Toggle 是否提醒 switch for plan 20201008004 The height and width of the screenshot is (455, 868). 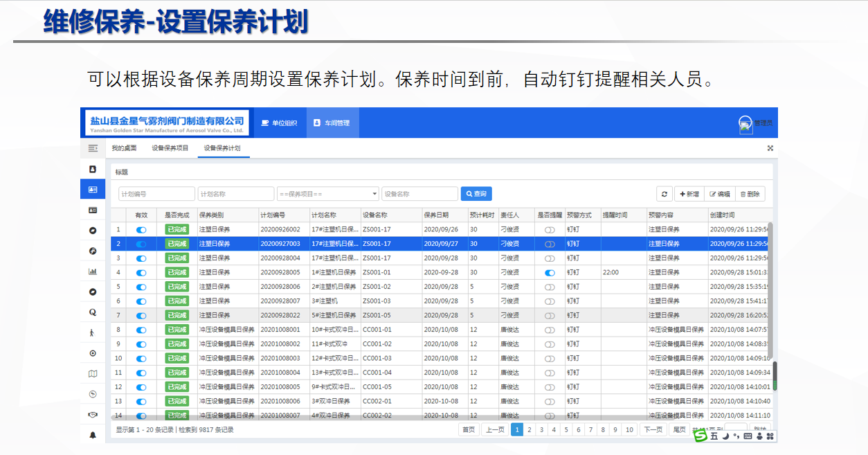pos(550,373)
